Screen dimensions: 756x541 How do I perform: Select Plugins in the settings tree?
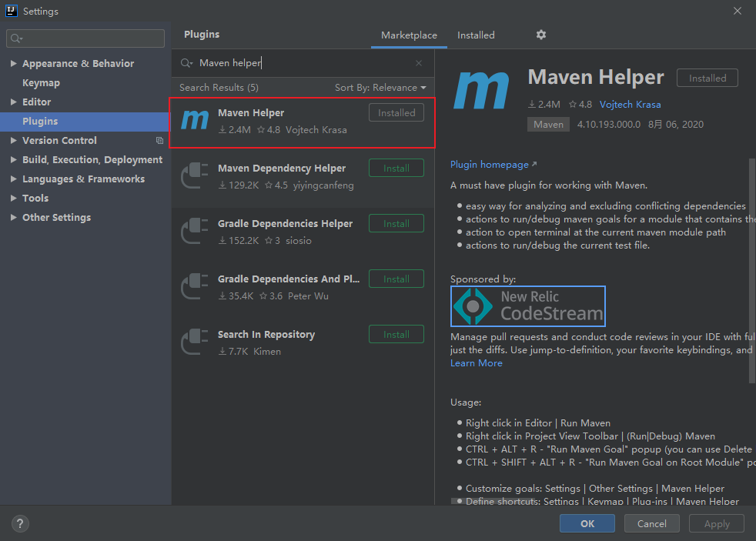[x=40, y=122]
